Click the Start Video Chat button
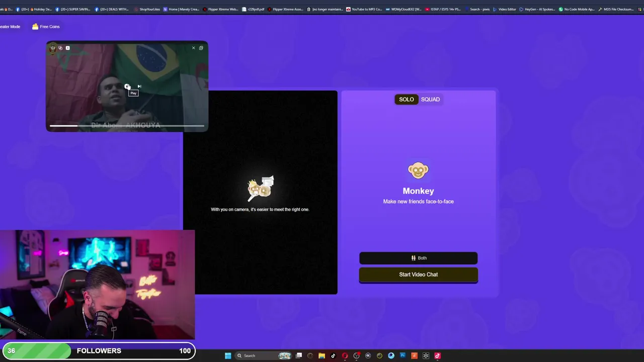The width and height of the screenshot is (644, 362). 418,275
